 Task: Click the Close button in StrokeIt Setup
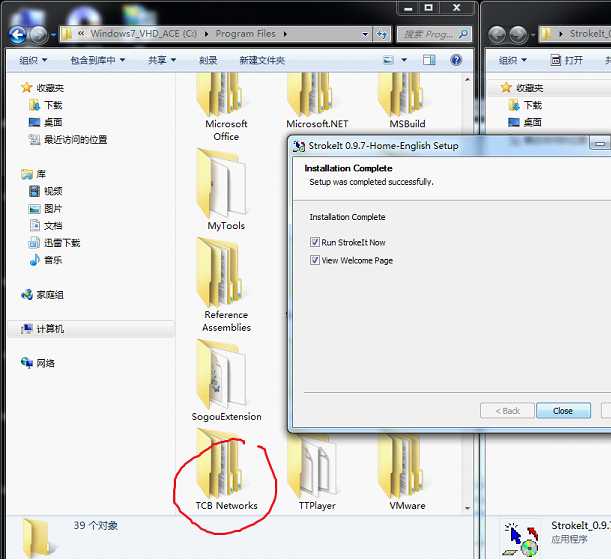click(x=563, y=411)
